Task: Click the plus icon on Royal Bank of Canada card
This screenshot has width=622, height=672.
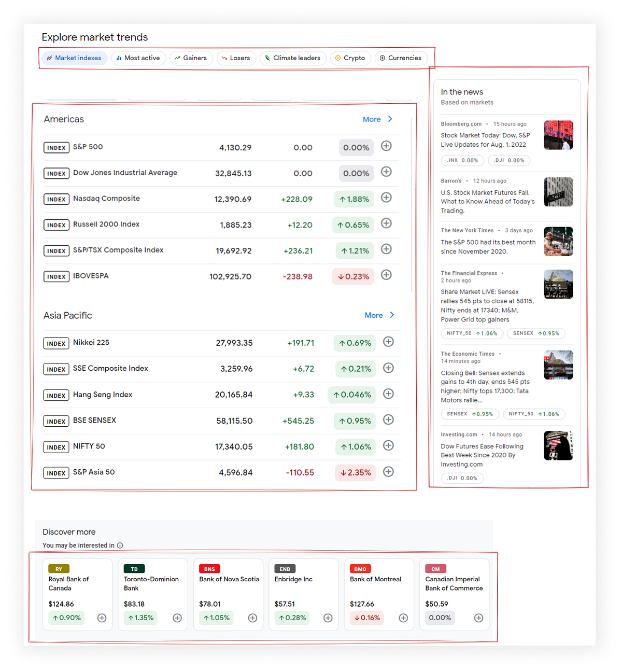Action: (102, 618)
